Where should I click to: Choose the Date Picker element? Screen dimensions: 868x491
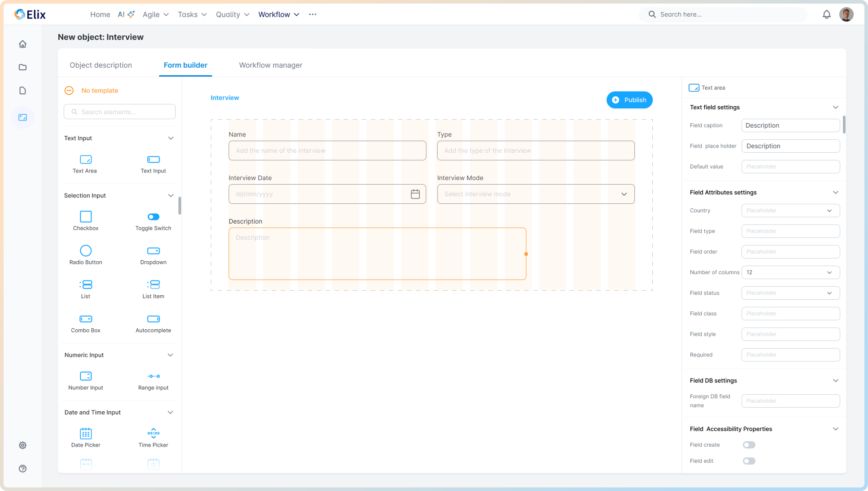click(85, 437)
